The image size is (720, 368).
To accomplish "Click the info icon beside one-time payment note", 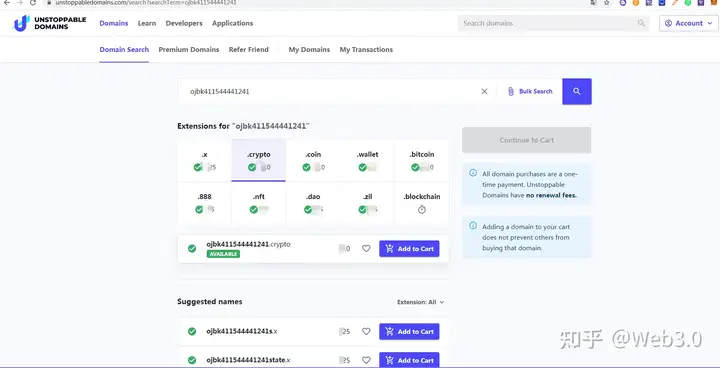I will [472, 173].
